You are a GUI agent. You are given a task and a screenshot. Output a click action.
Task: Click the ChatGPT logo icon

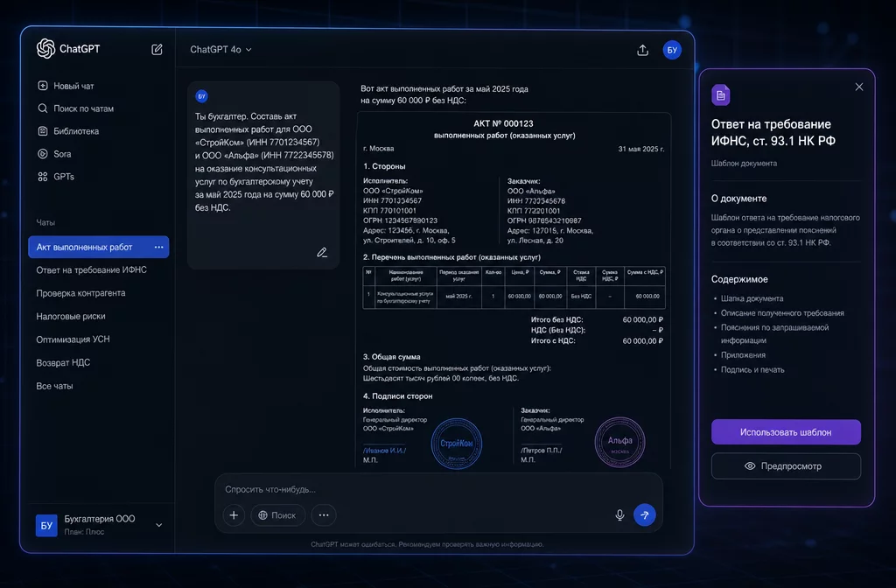click(x=45, y=49)
